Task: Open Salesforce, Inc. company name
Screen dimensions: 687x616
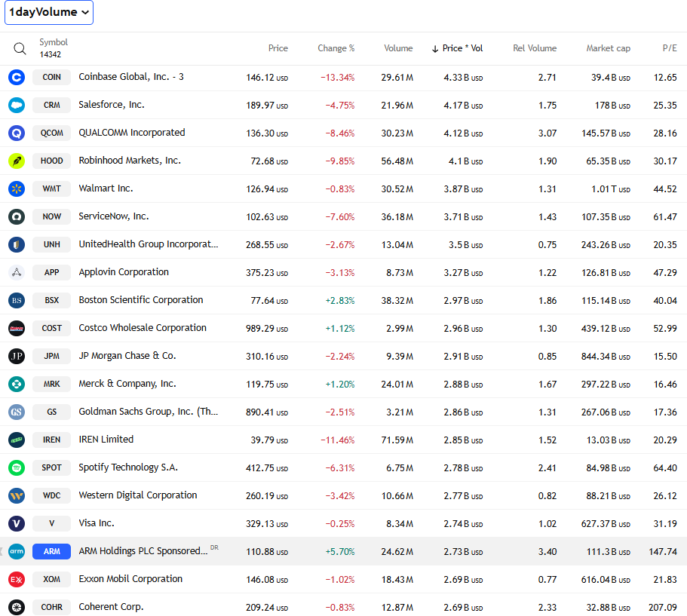Action: pyautogui.click(x=112, y=105)
